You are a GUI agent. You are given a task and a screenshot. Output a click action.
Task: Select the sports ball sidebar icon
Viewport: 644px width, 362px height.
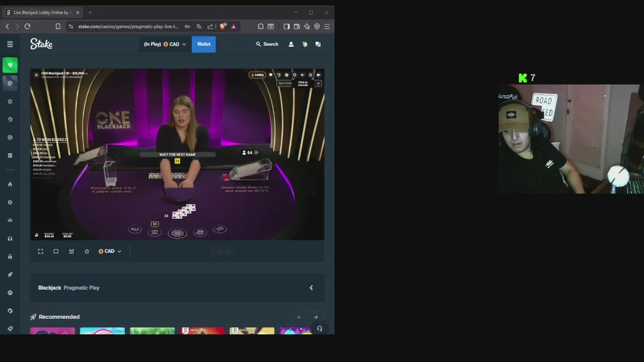(10, 83)
